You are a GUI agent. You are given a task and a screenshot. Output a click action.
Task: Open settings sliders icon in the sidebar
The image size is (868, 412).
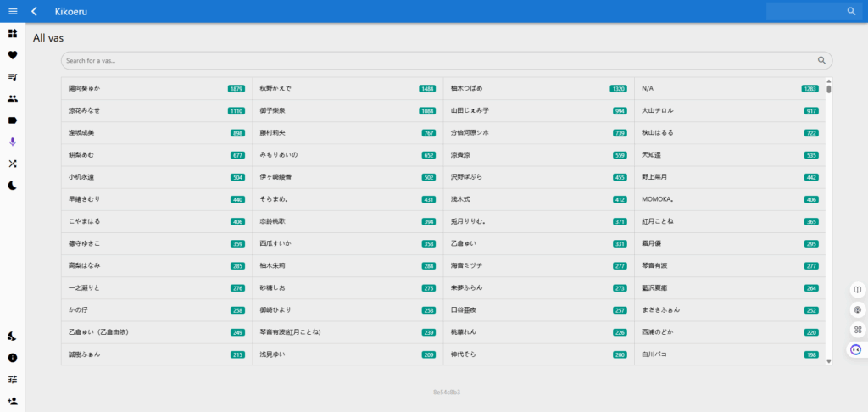(13, 379)
